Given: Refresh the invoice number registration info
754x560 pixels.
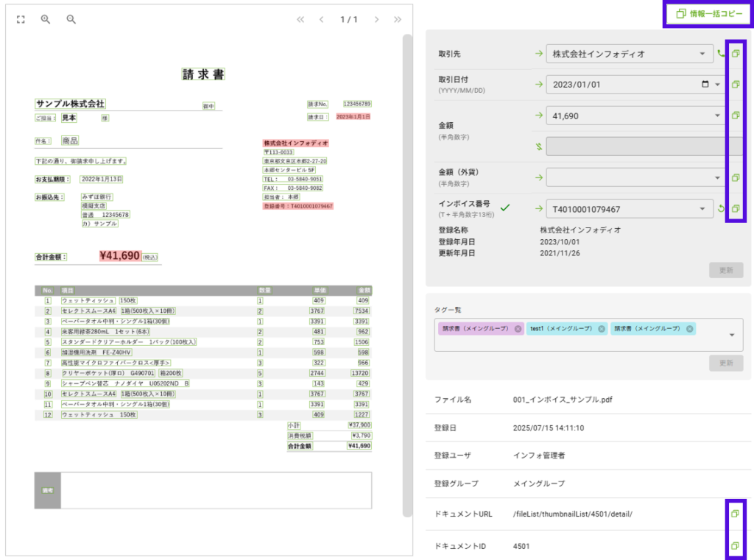Looking at the screenshot, I should pyautogui.click(x=721, y=208).
